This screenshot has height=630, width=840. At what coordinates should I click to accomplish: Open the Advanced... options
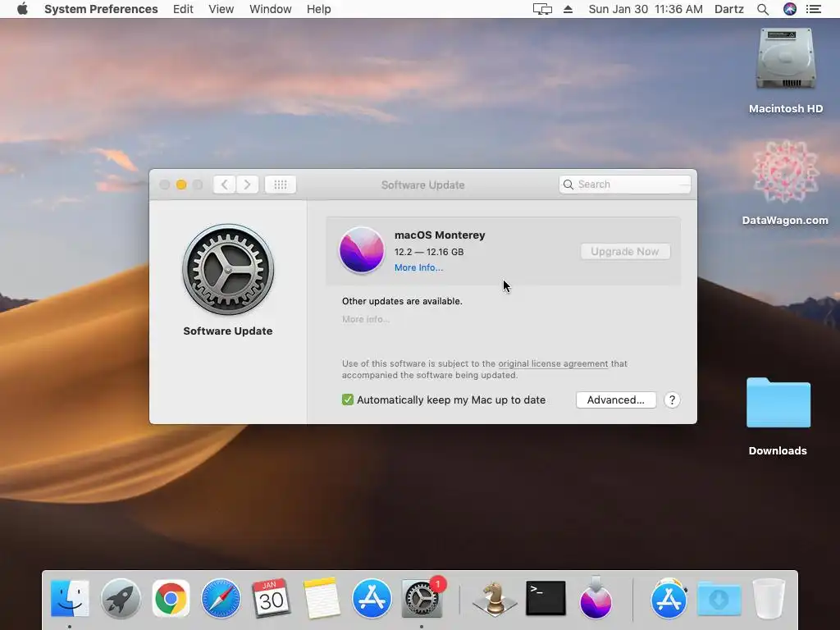(x=615, y=399)
